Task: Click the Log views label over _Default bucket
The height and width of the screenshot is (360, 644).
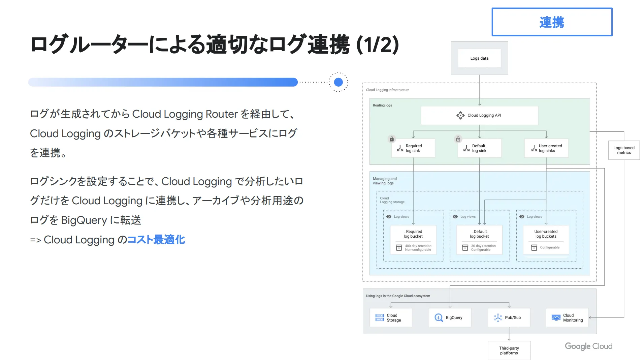Action: click(468, 217)
